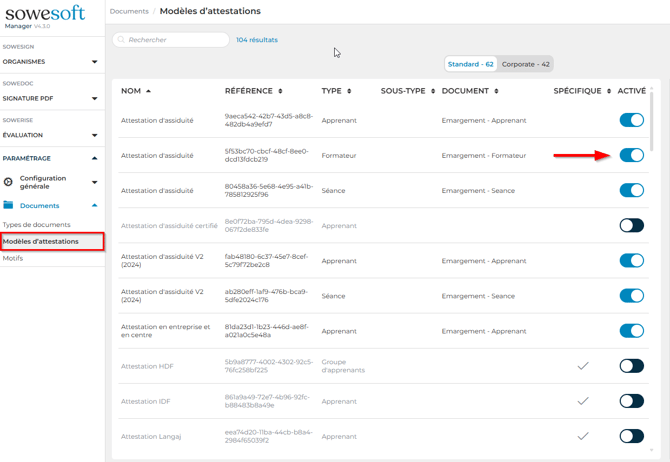Click the Rechercher search field

coord(171,40)
